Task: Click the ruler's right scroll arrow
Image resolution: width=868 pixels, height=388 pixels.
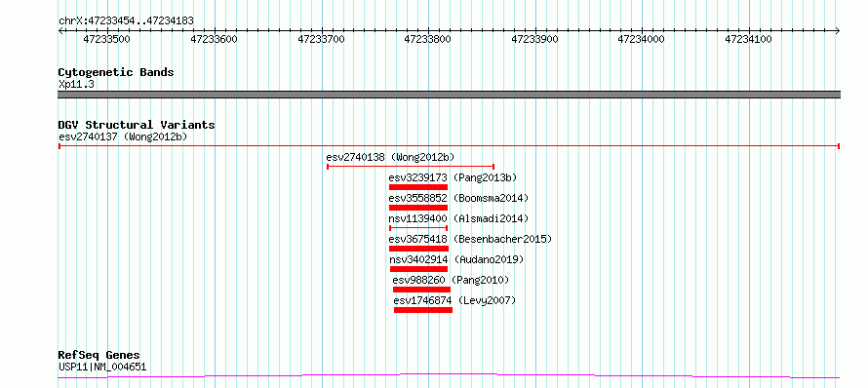Action: pos(837,30)
